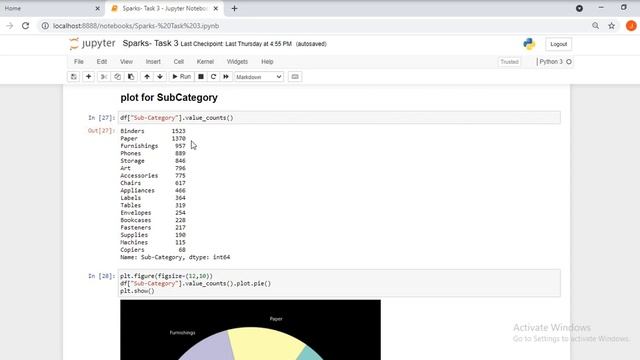Click the Machines 115 output row
The width and height of the screenshot is (640, 360).
tap(153, 242)
